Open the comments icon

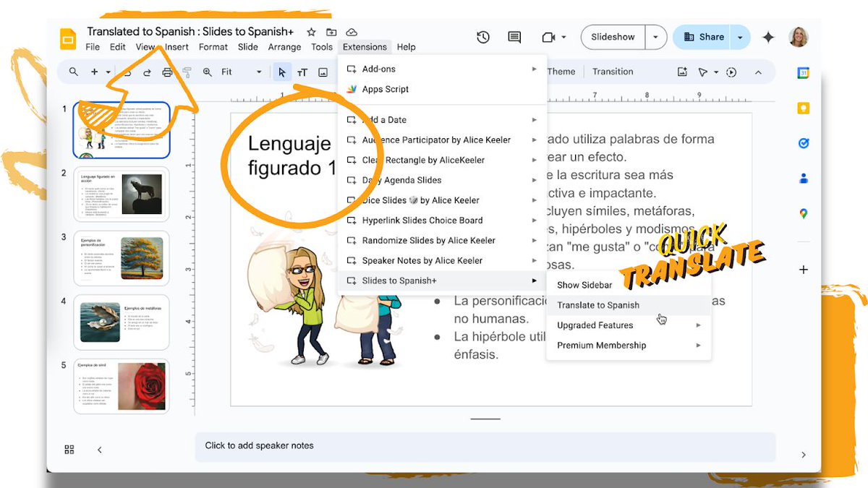pos(514,37)
